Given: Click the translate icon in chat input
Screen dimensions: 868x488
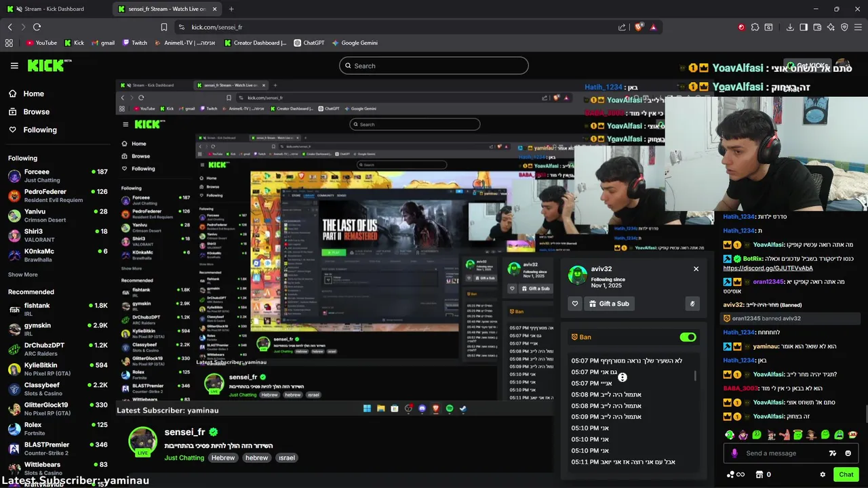Looking at the screenshot, I should (x=833, y=453).
